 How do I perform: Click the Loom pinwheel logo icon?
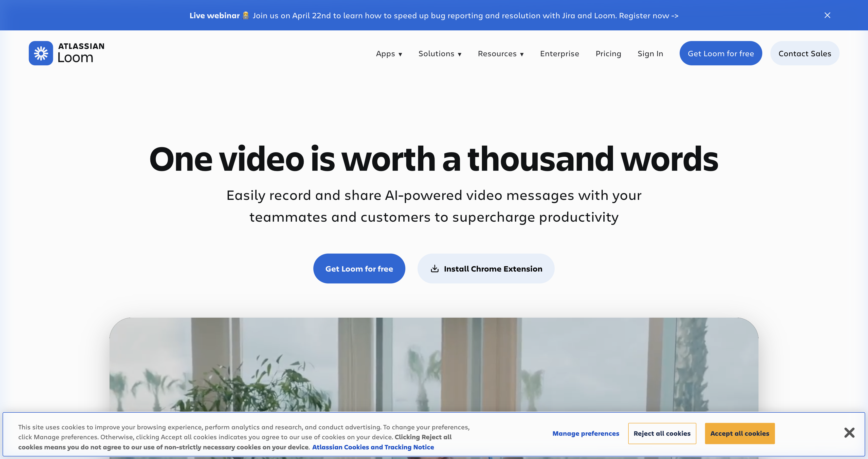pos(41,53)
